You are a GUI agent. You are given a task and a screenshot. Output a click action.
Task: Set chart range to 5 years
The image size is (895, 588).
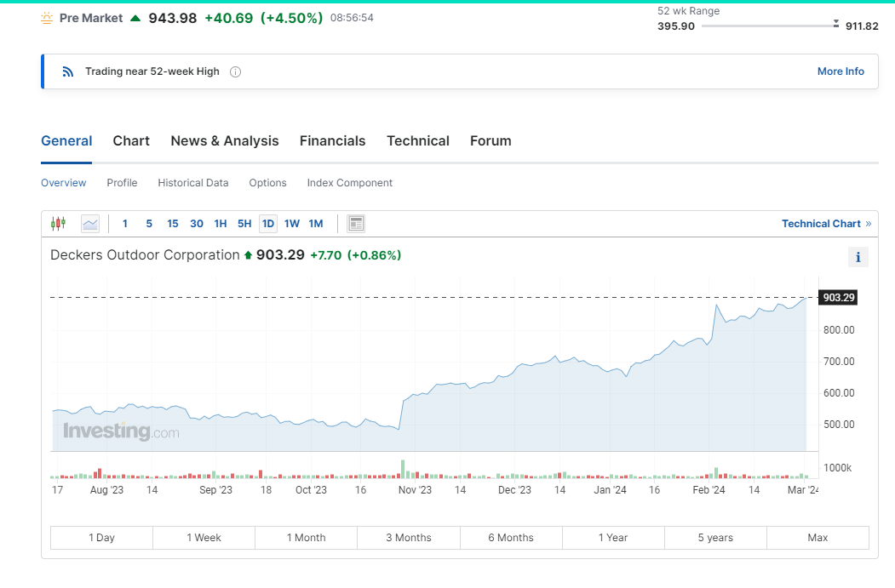coord(715,538)
